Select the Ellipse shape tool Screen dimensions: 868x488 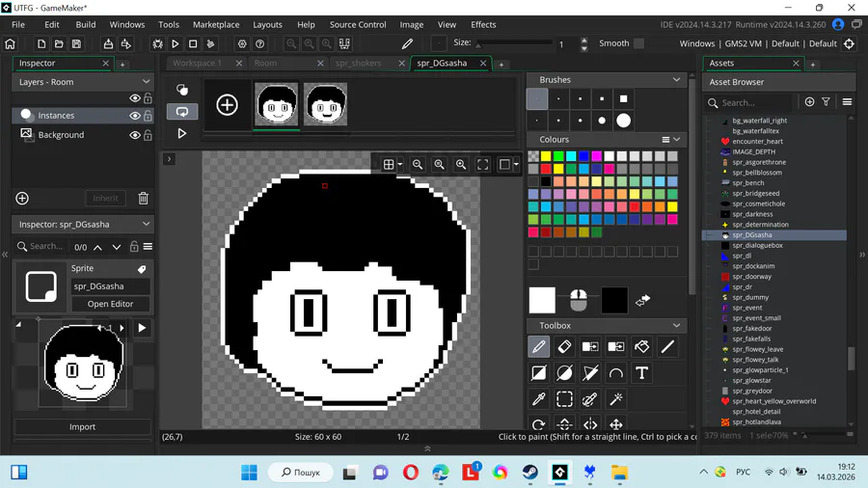pyautogui.click(x=564, y=373)
